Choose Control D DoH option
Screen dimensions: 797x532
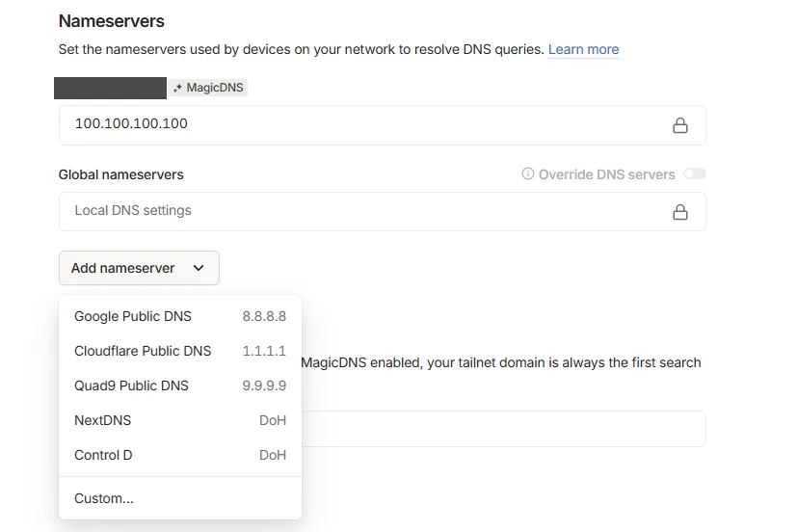click(180, 455)
